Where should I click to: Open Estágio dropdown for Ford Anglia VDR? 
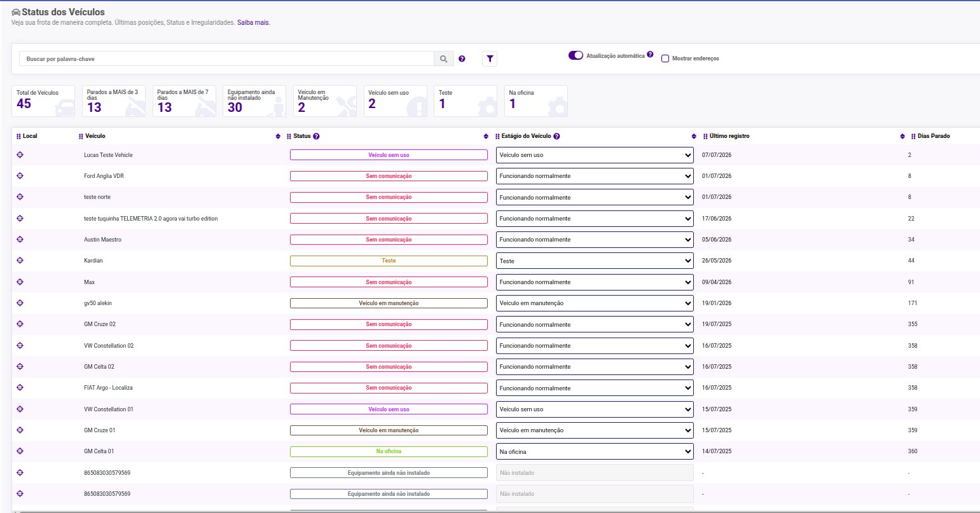coord(595,176)
